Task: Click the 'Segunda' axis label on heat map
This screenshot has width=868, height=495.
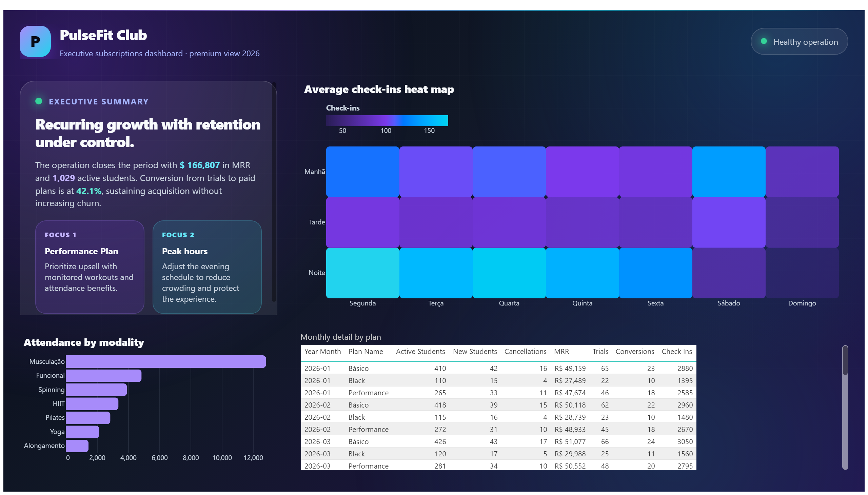Action: pyautogui.click(x=362, y=303)
